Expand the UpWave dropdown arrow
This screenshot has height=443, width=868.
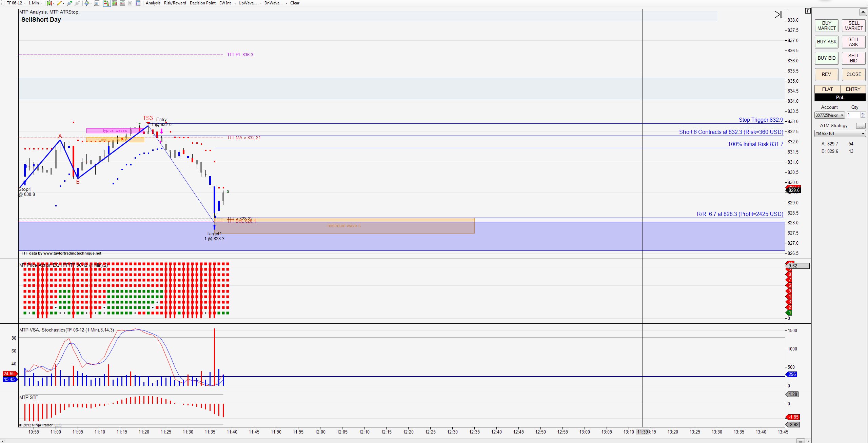261,3
